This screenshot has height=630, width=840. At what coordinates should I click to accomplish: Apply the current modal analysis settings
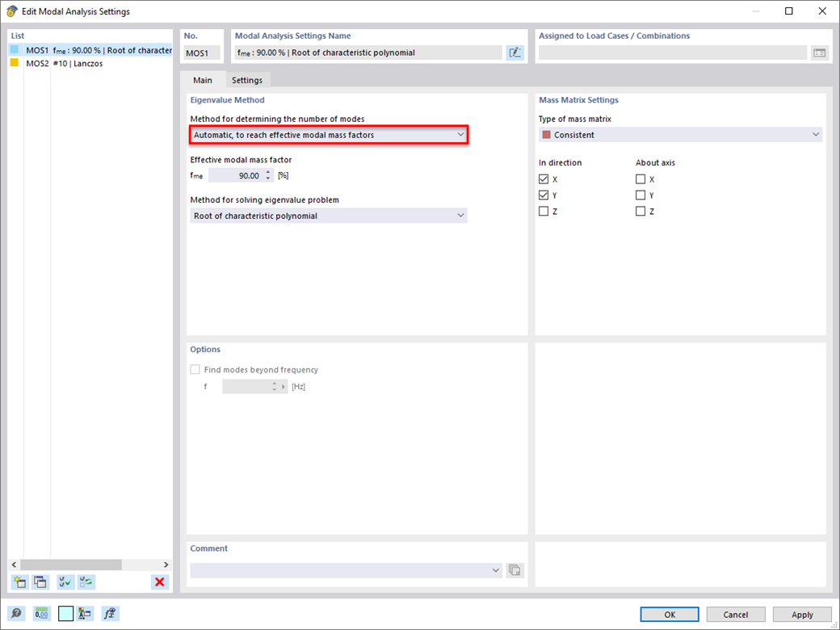[801, 614]
